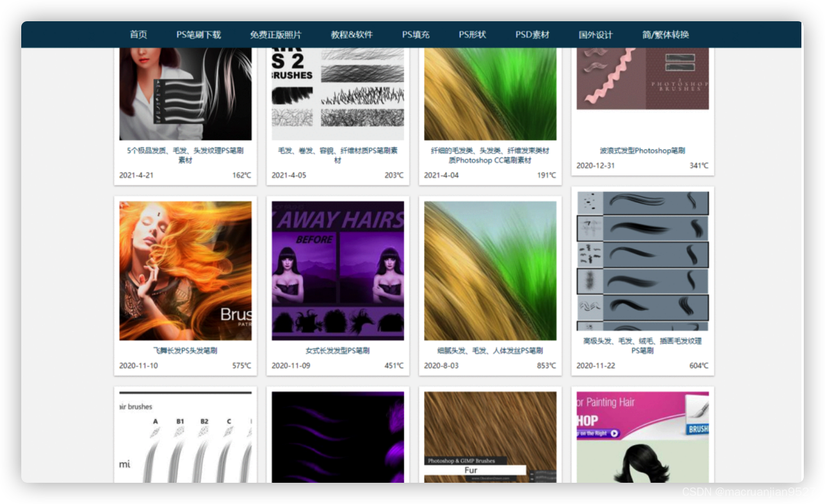Screen dimensions: 825x504
Task: Click the date 2020-11-09
Action: pos(290,365)
